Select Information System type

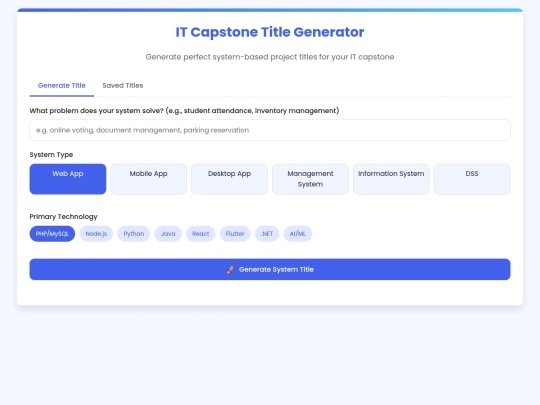point(391,179)
